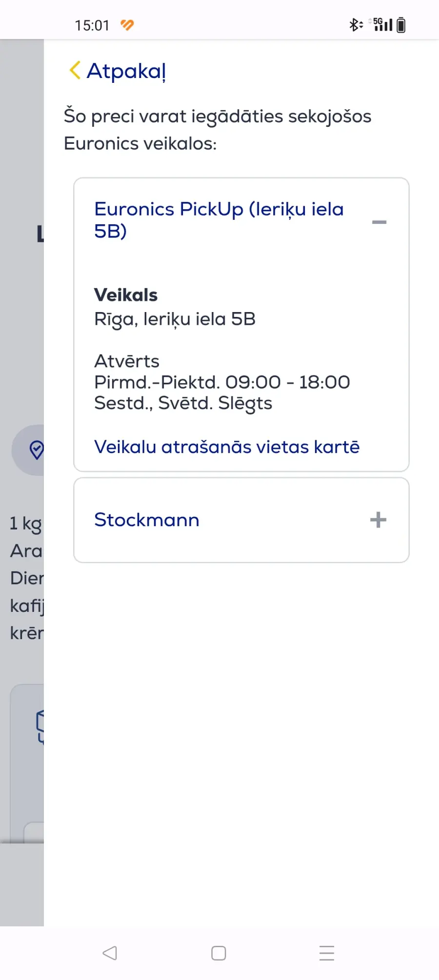Tap the Stockmann store title
439x980 pixels.
point(147,520)
